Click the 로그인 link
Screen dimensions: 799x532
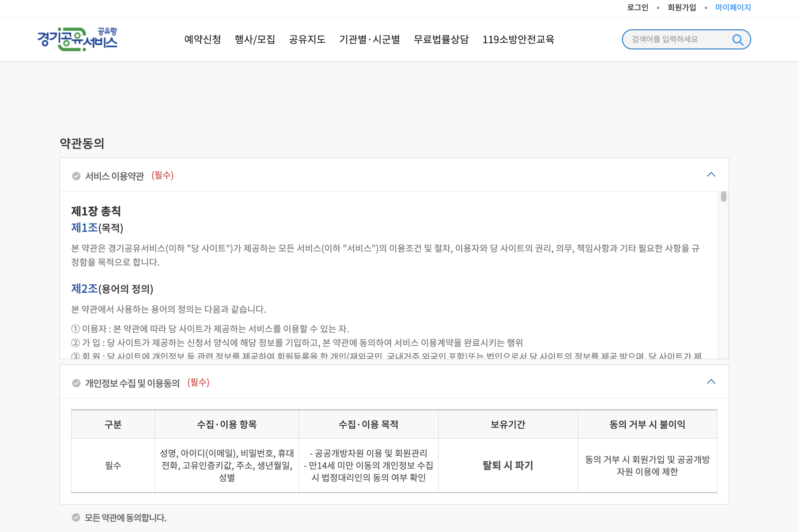pyautogui.click(x=637, y=7)
